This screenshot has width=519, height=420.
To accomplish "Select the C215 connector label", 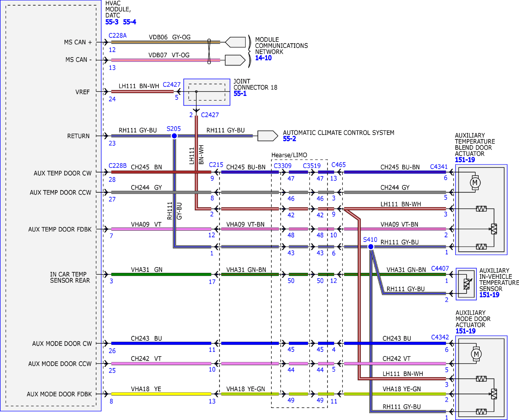I will [x=216, y=165].
